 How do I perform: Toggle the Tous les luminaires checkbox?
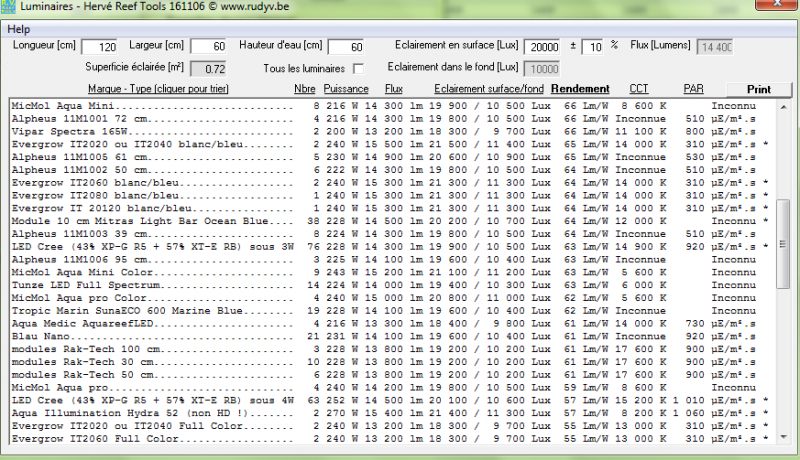pos(359,68)
